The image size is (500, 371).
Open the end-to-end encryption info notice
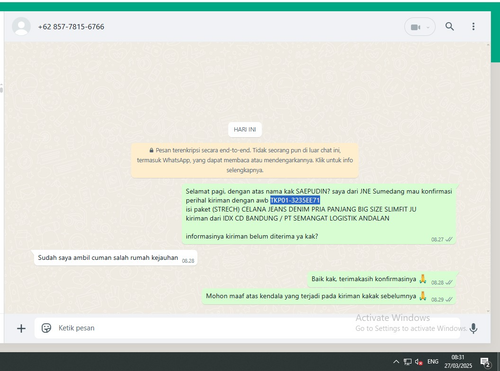(245, 160)
